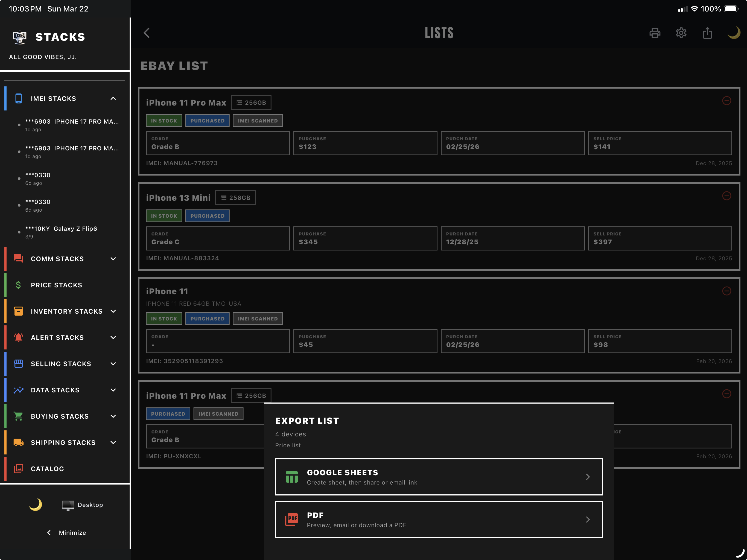The image size is (747, 560).
Task: Click the back arrow on the Lists screen
Action: click(147, 33)
